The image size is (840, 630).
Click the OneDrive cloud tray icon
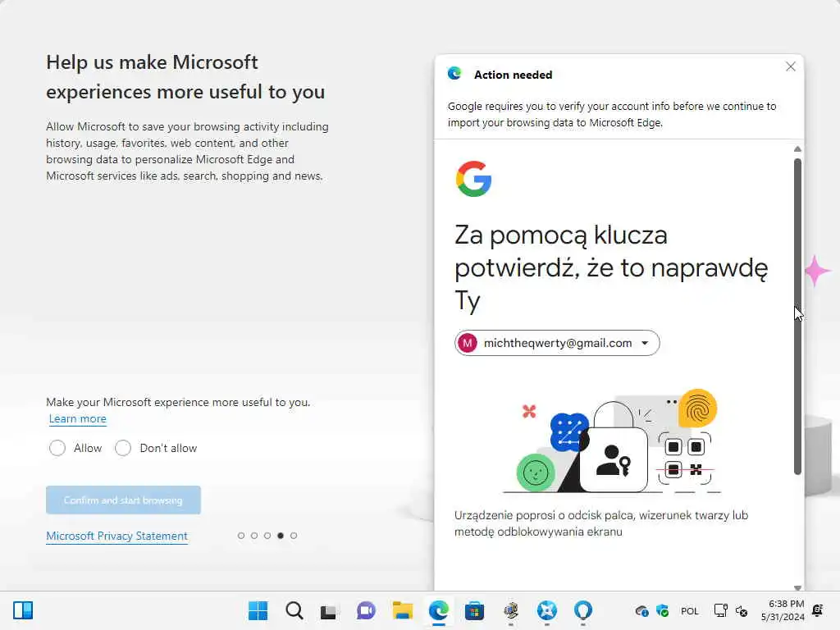(641, 610)
